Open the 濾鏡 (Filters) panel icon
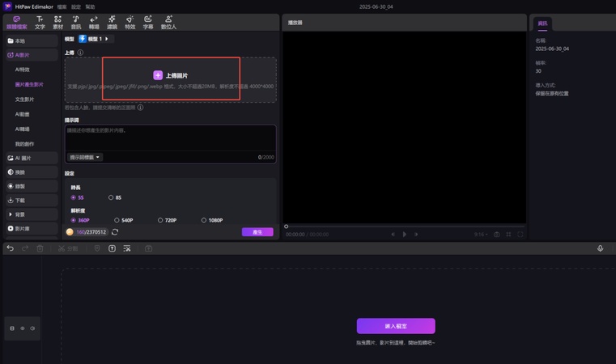Screen dimensions: 616x364 pos(112,22)
